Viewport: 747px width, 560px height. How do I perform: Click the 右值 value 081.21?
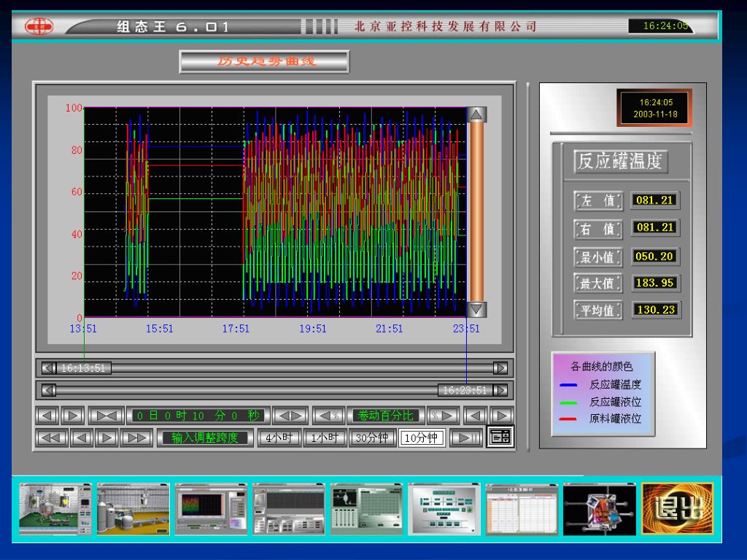click(654, 227)
